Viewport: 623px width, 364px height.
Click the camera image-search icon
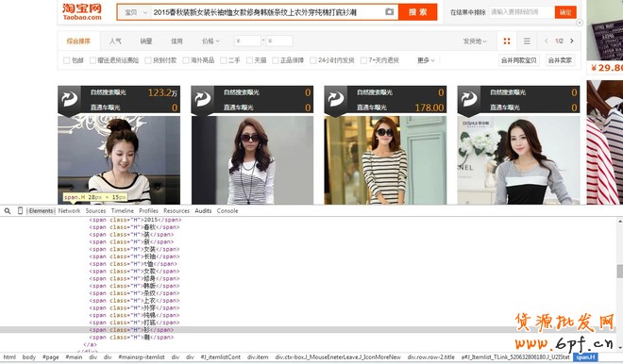(x=389, y=12)
